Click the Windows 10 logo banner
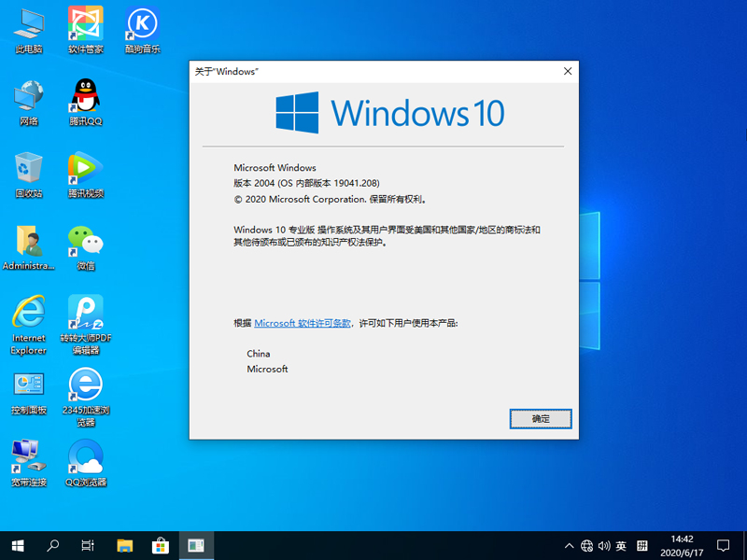The width and height of the screenshot is (747, 560). [x=389, y=113]
